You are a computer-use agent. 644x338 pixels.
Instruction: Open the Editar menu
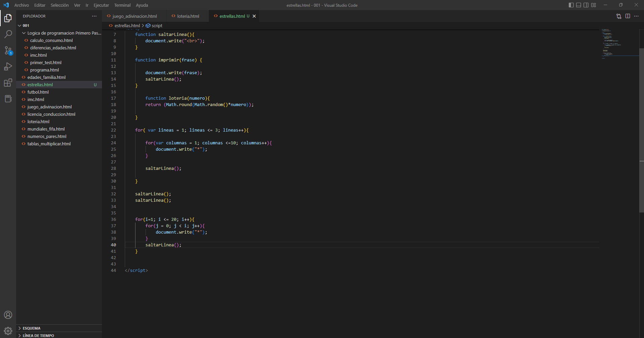click(40, 5)
